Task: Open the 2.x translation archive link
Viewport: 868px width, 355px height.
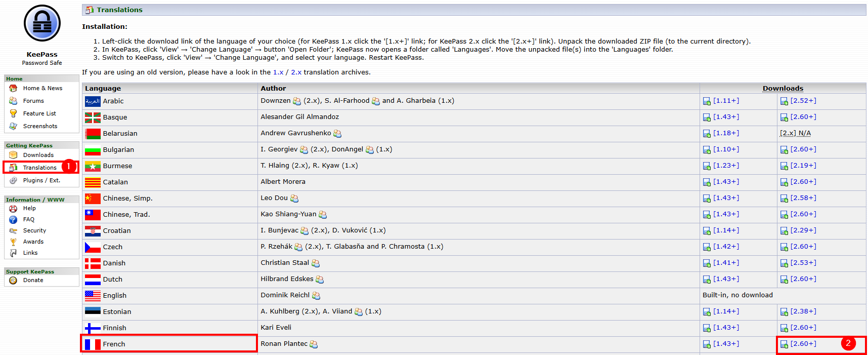Action: pyautogui.click(x=296, y=72)
